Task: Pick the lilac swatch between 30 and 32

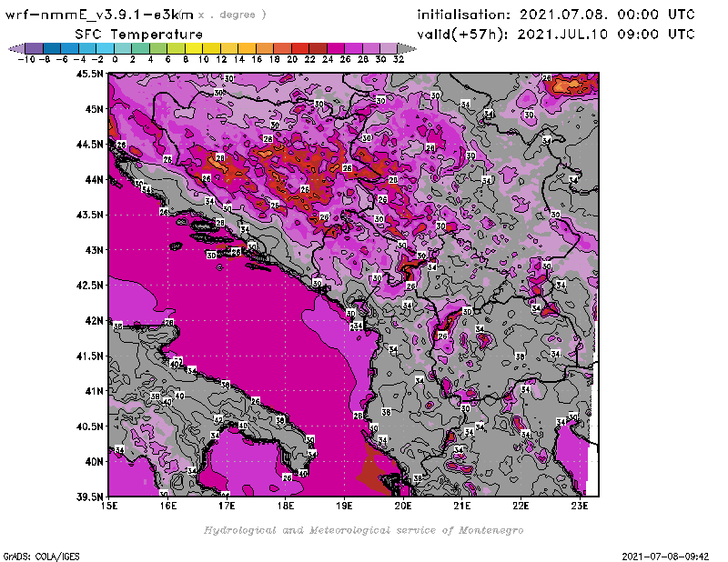Action: [389, 48]
